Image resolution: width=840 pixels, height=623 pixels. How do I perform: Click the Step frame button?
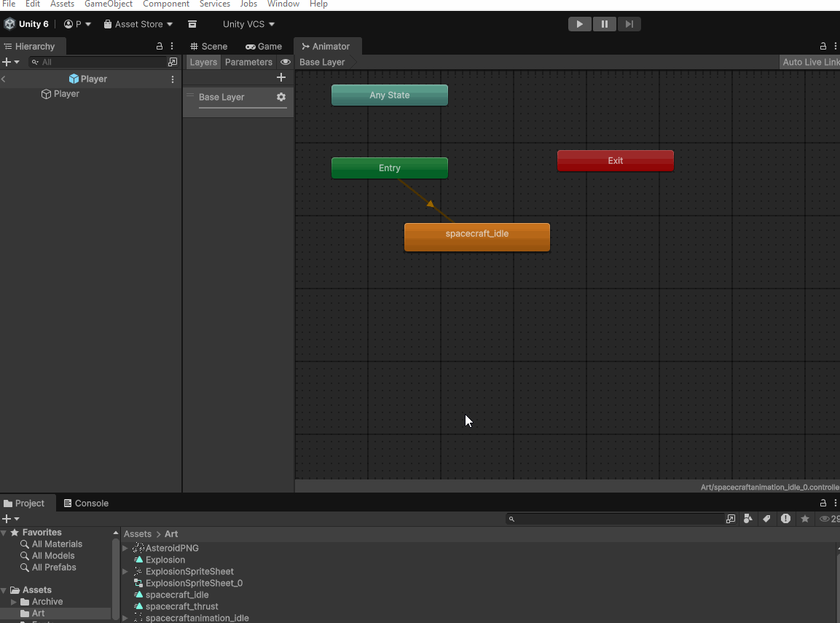tap(629, 24)
